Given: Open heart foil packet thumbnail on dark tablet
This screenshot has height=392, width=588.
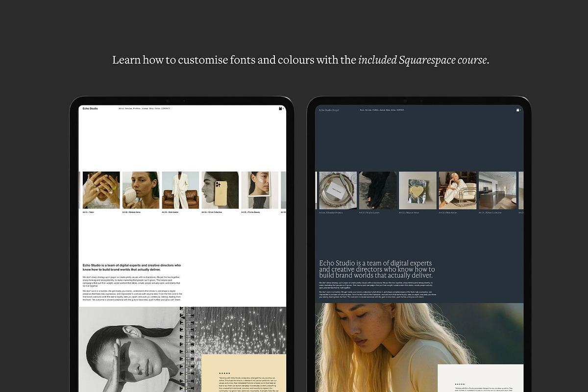Looking at the screenshot, I should point(417,191).
